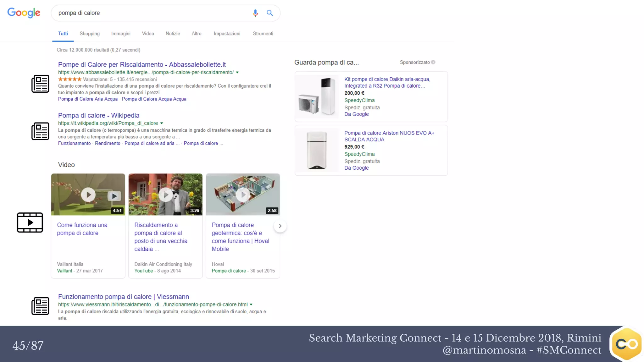Screen dimensions: 644x362
Task: Play the Vaillant video via play icon
Action: pos(88,195)
